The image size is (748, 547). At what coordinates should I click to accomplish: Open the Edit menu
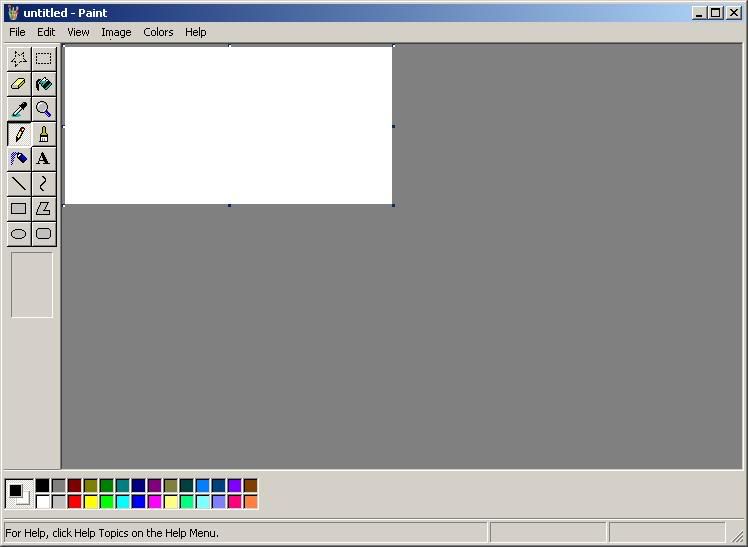pos(46,32)
